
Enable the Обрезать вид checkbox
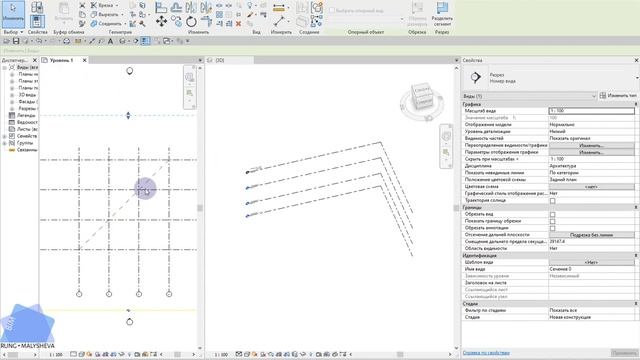click(552, 214)
